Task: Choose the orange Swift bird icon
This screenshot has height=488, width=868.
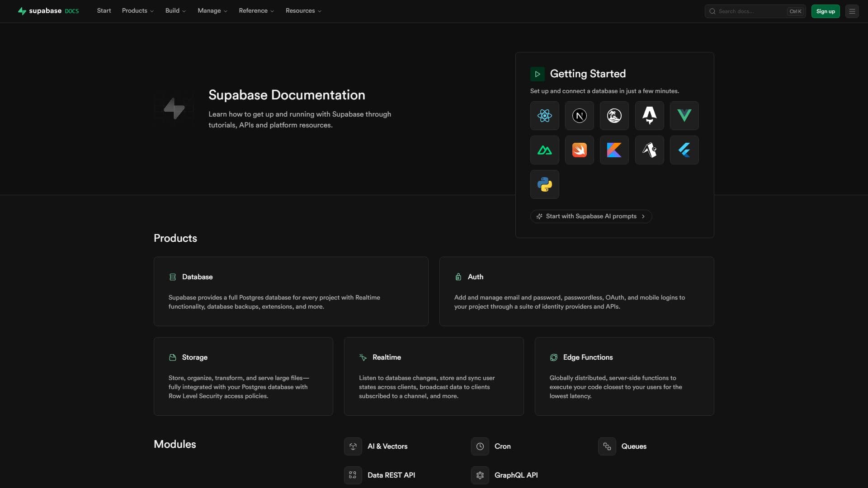Action: [x=579, y=150]
